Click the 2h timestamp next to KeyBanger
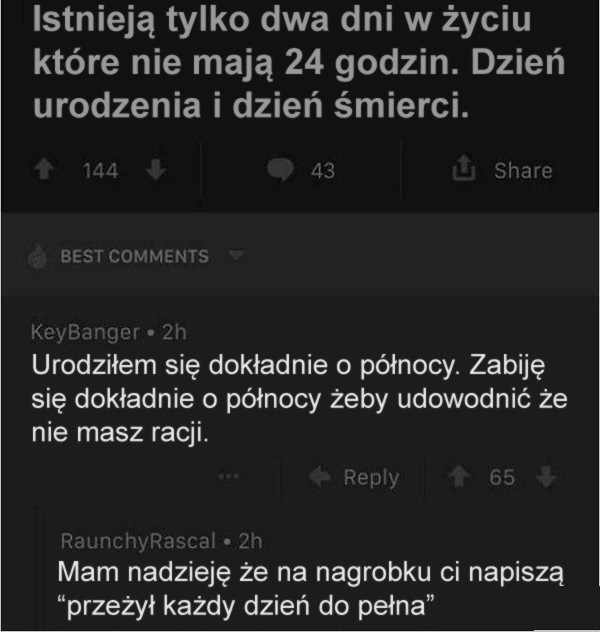Viewport: 600px width, 632px height. [x=172, y=332]
